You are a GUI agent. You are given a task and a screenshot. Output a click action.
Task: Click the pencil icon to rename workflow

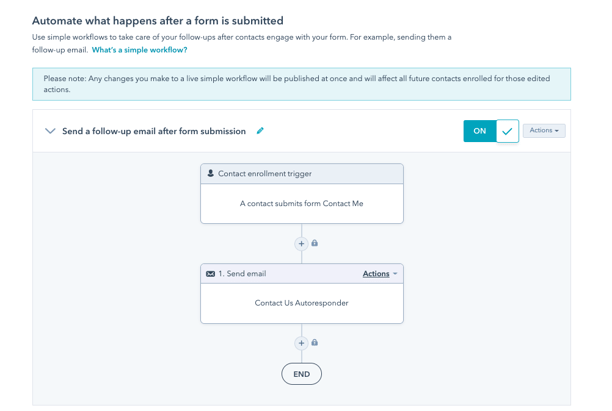point(260,131)
